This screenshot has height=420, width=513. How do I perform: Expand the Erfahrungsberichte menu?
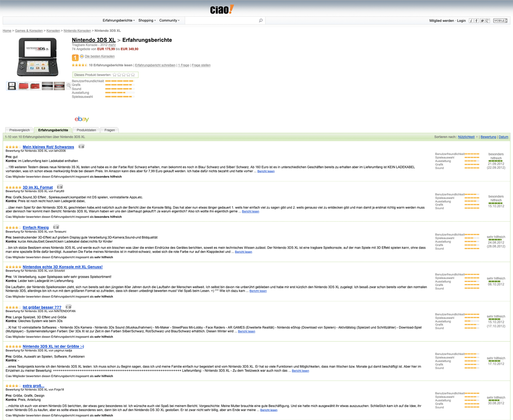pyautogui.click(x=118, y=21)
